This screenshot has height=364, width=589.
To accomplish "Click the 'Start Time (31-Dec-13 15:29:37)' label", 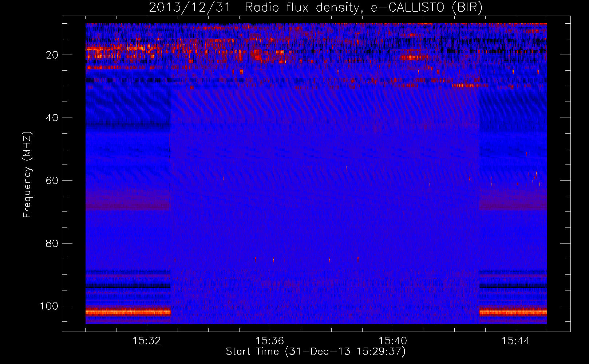I will pos(316,352).
